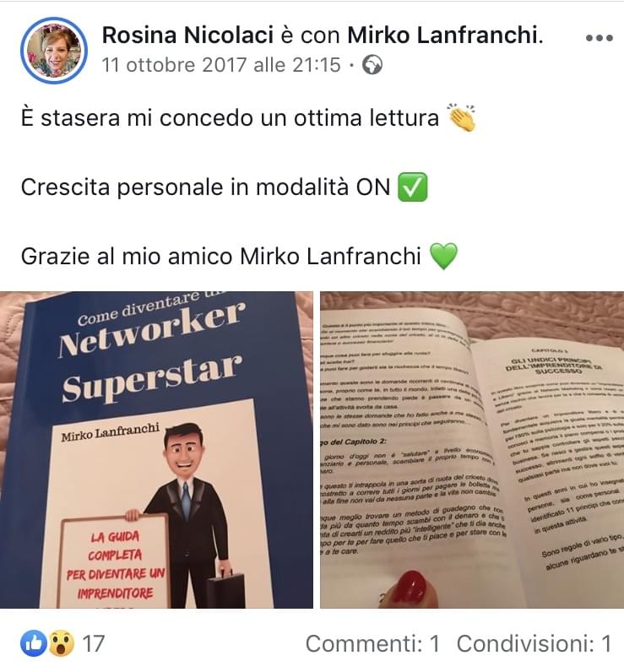Click the green checkmark emoji
624x672 pixels.
[x=412, y=187]
